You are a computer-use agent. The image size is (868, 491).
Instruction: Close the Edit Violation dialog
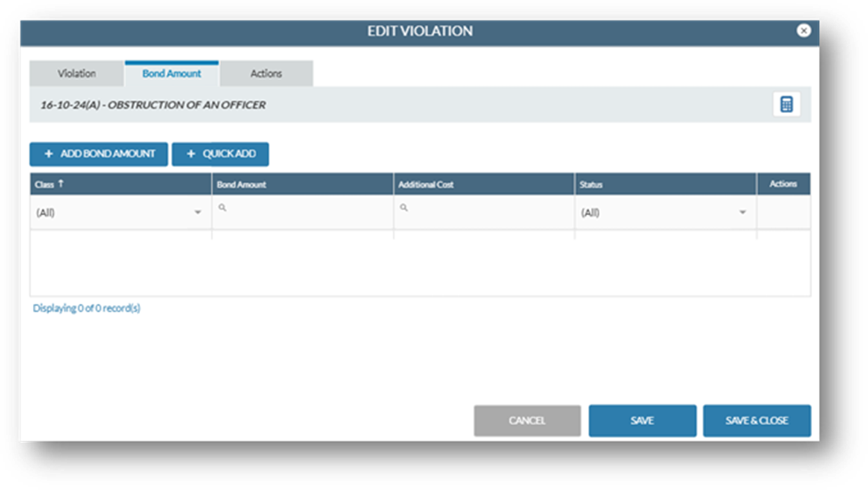[x=804, y=30]
